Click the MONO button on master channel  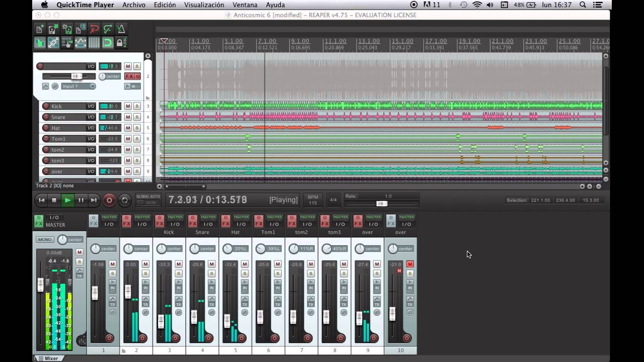pyautogui.click(x=45, y=239)
